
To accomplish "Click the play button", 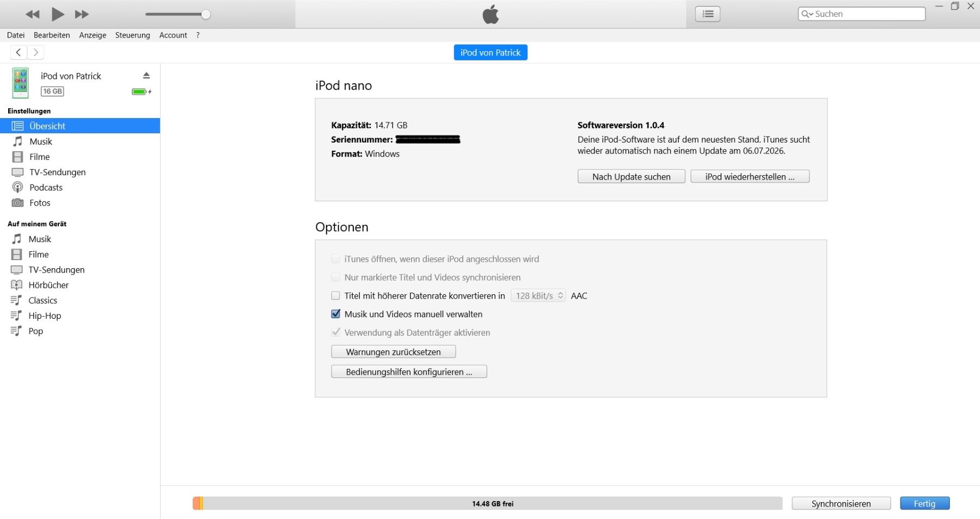I will click(58, 14).
